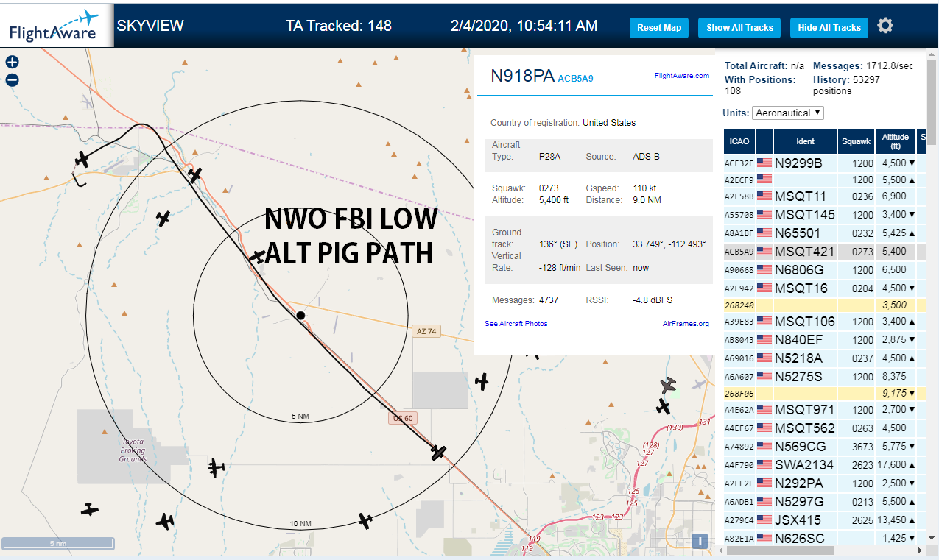This screenshot has height=560, width=939.
Task: Select the gray aircraft icon on the map
Action: point(668,385)
